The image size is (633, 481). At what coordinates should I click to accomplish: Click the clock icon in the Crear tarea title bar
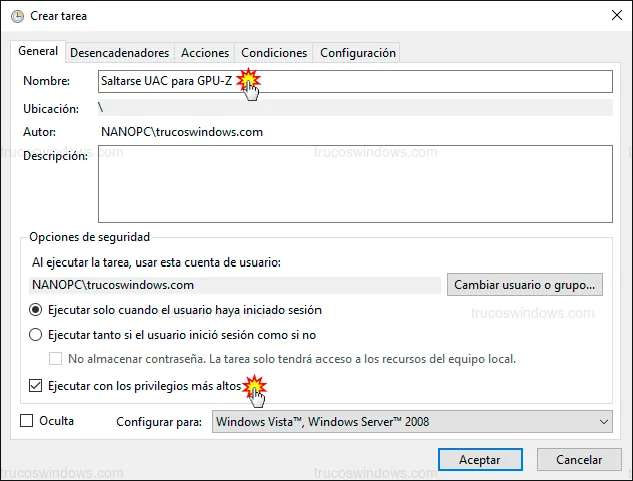18,16
